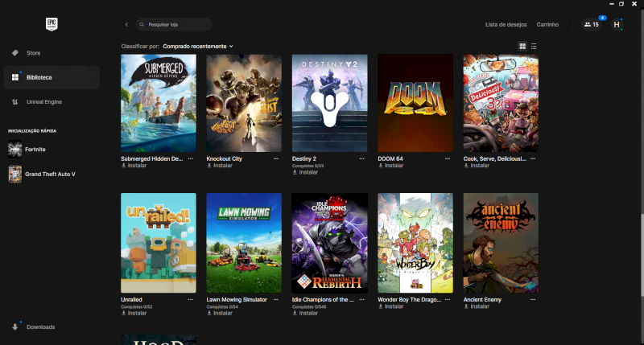644x345 pixels.
Task: Open Cook, Serve, Delicious cover art
Action: pos(501,103)
